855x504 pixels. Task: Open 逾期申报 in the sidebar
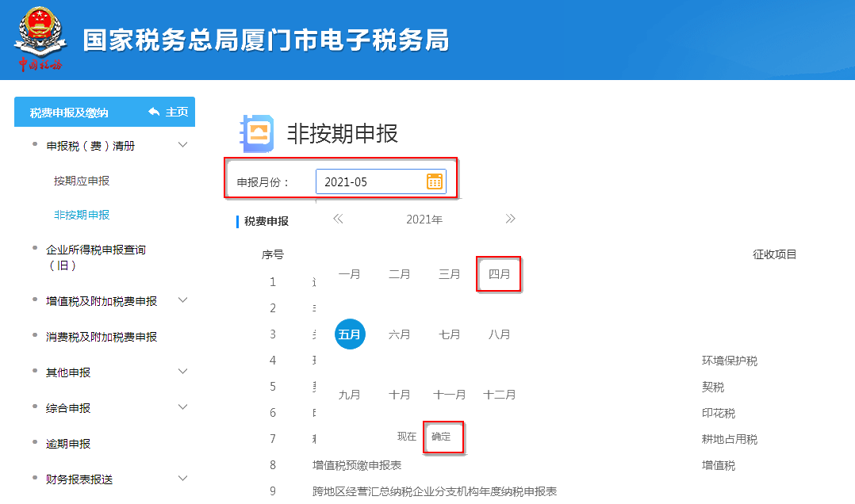point(68,444)
